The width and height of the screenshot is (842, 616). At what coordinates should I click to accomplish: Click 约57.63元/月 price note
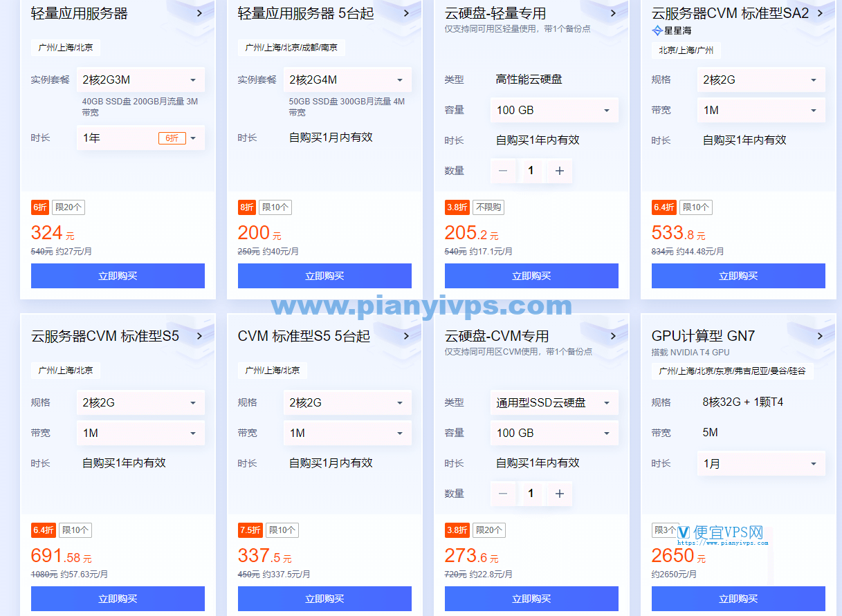click(x=84, y=575)
